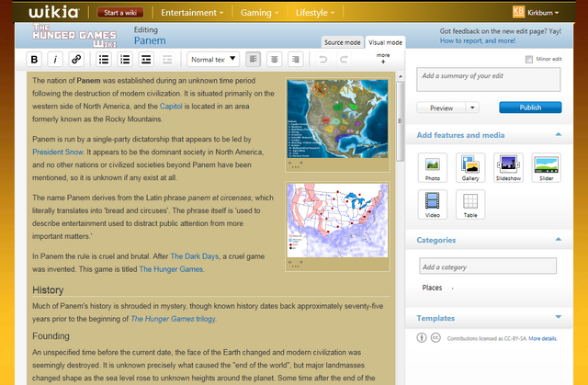588x385 pixels.
Task: Select the white US map image
Action: click(x=337, y=220)
